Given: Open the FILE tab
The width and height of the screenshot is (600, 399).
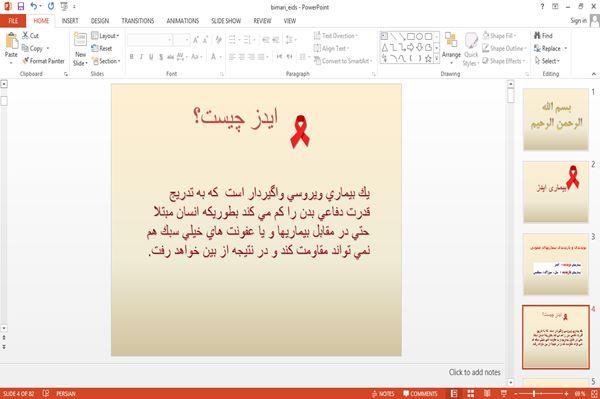Looking at the screenshot, I should pyautogui.click(x=13, y=21).
